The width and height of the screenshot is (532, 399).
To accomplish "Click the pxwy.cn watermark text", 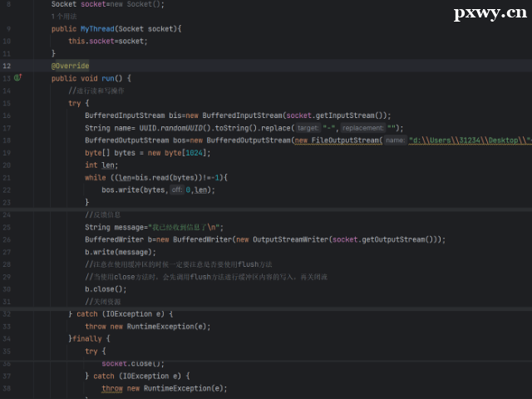I will coord(490,12).
